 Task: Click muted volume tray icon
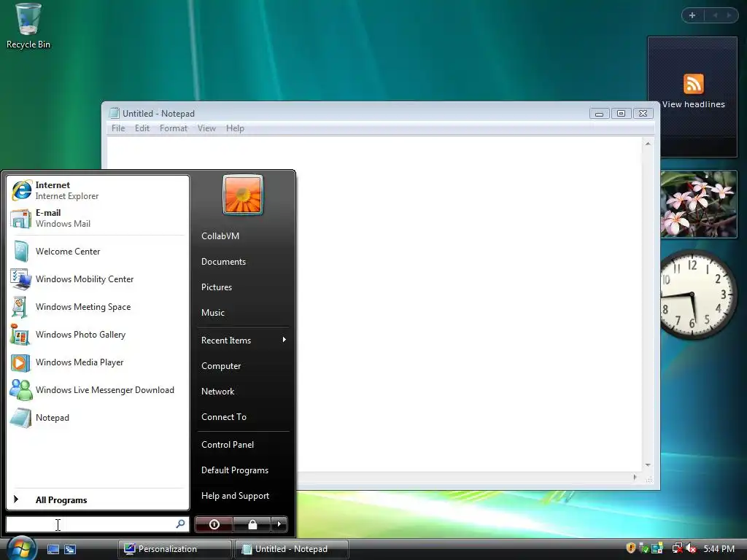click(692, 548)
